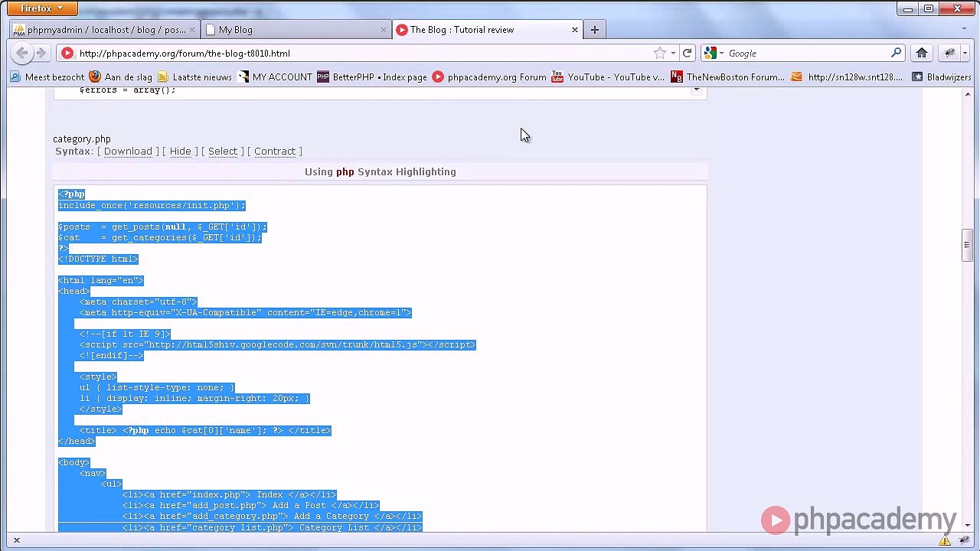Click the index.php list item line
This screenshot has width=980, height=551.
coord(229,494)
